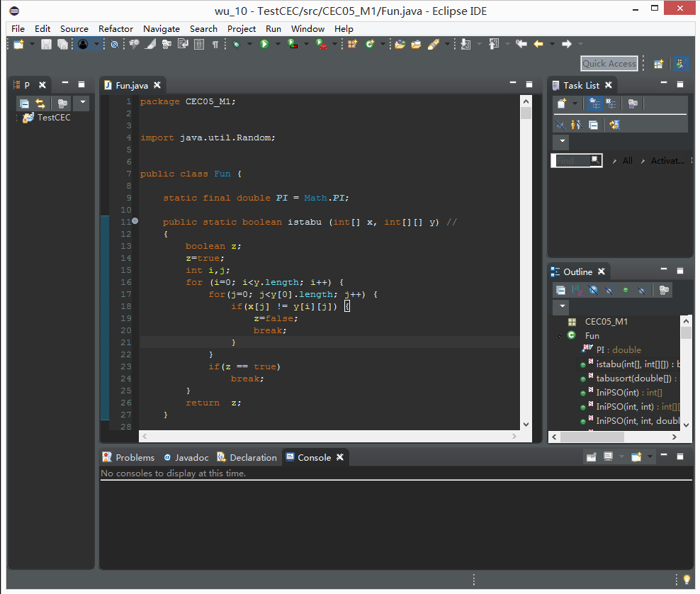Switch to the Declaration tab
The image size is (700, 594).
[x=247, y=457]
